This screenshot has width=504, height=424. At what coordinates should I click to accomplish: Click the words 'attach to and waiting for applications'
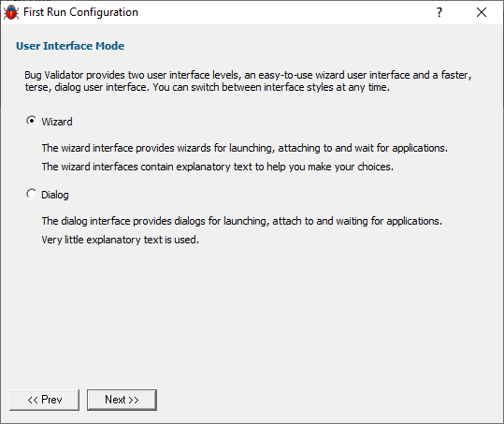click(357, 221)
